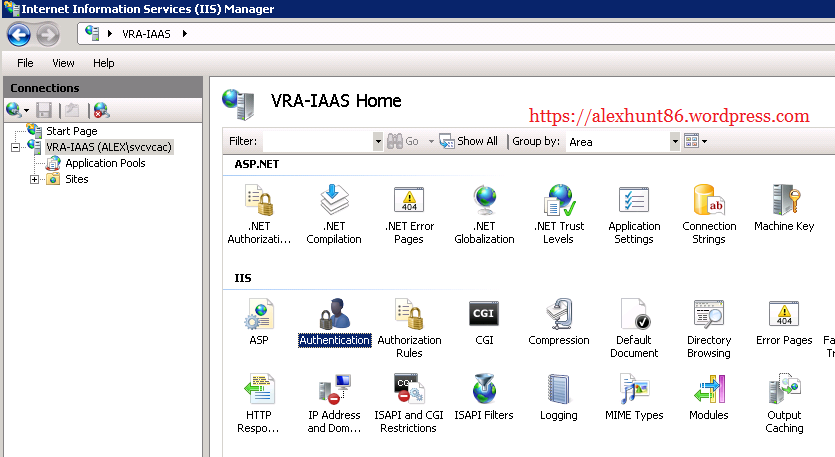Image resolution: width=835 pixels, height=457 pixels.
Task: Click the Save connections disk icon
Action: pyautogui.click(x=44, y=110)
